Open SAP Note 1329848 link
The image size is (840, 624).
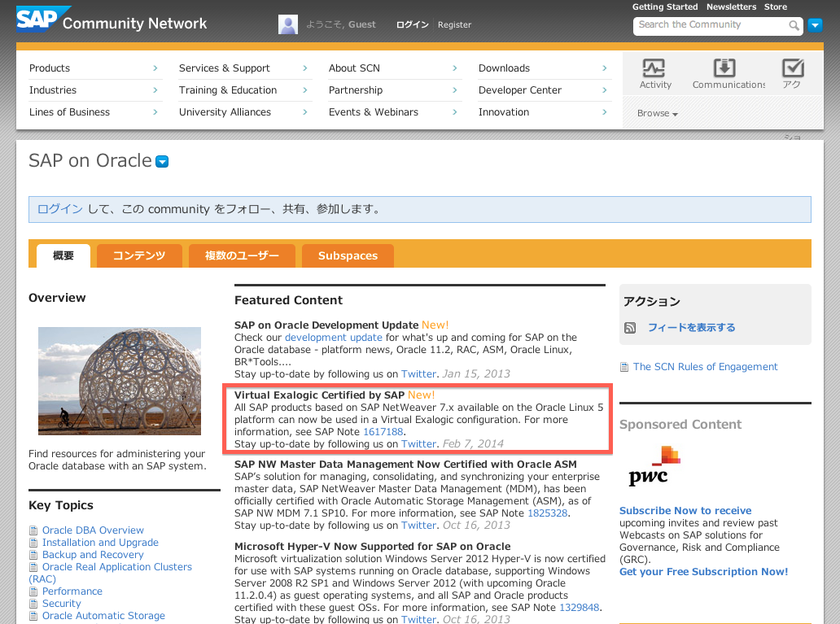coord(579,608)
